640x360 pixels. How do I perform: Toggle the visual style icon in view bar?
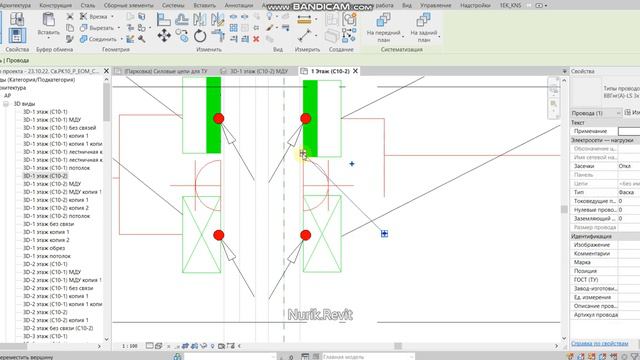pos(158,346)
